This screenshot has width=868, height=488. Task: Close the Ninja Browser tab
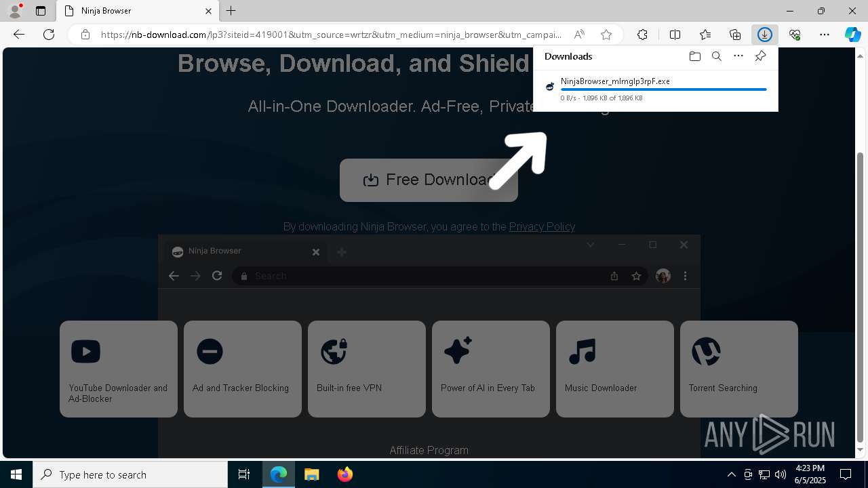[x=209, y=11]
